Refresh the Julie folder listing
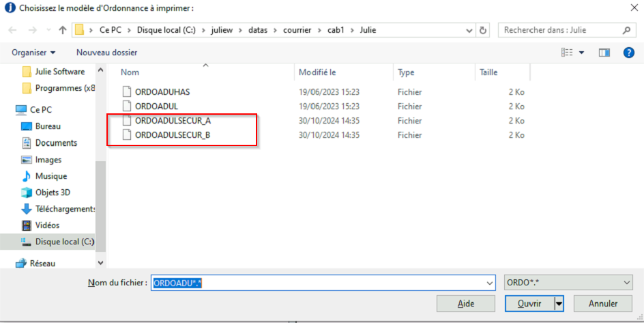Viewport: 644px width, 323px height. coord(483,30)
